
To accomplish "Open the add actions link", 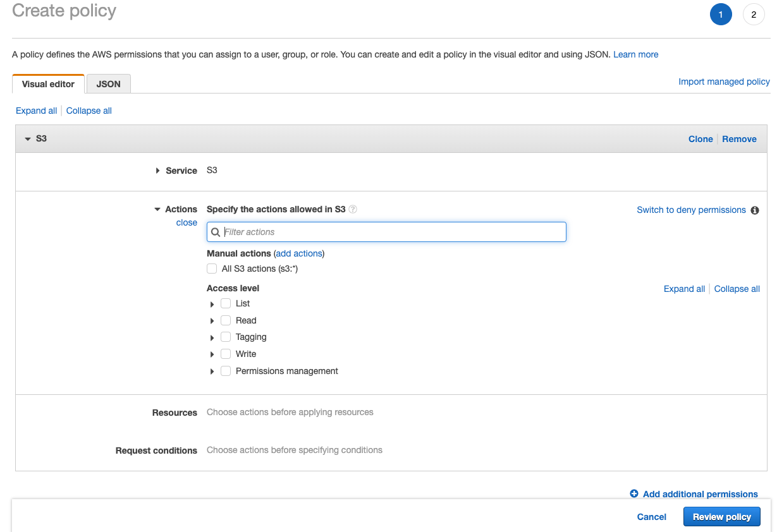I will (x=300, y=253).
